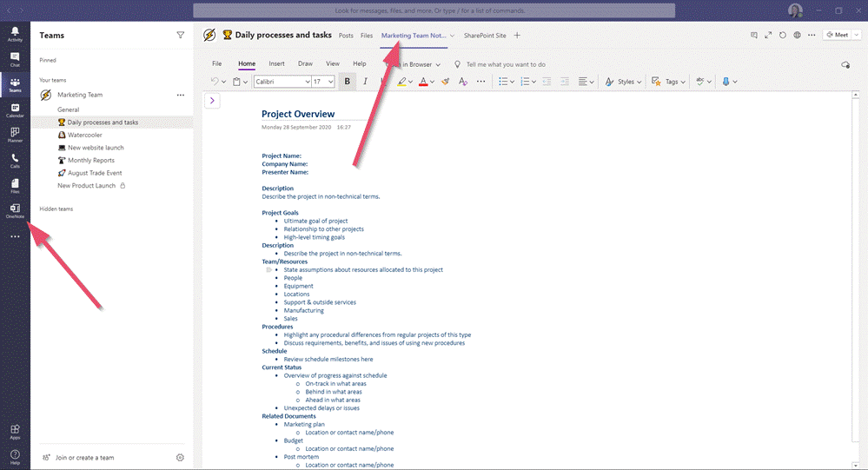Toggle bulleted list formatting
Image resolution: width=868 pixels, height=470 pixels.
coord(503,82)
